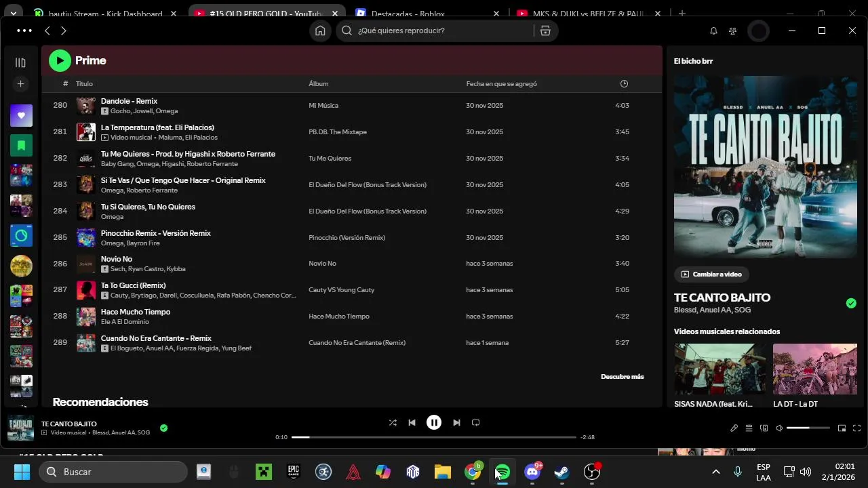Sort by Fecha en que se agregó

(x=501, y=84)
